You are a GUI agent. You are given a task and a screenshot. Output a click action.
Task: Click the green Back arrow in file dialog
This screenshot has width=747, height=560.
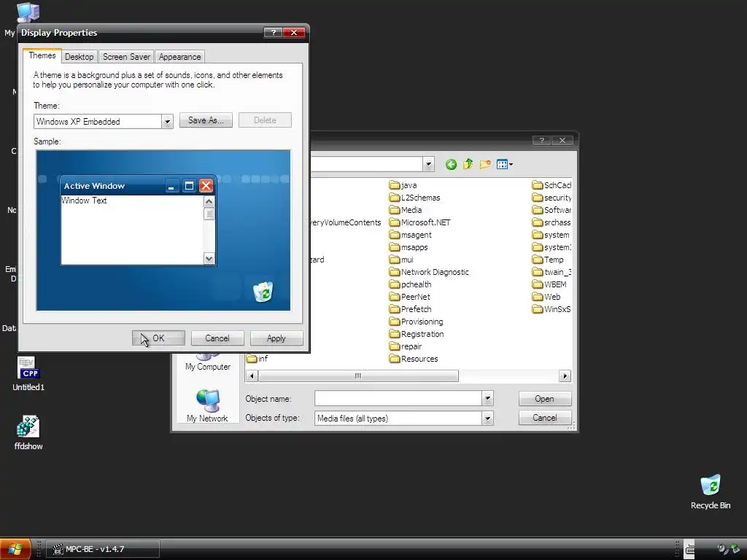[451, 165]
